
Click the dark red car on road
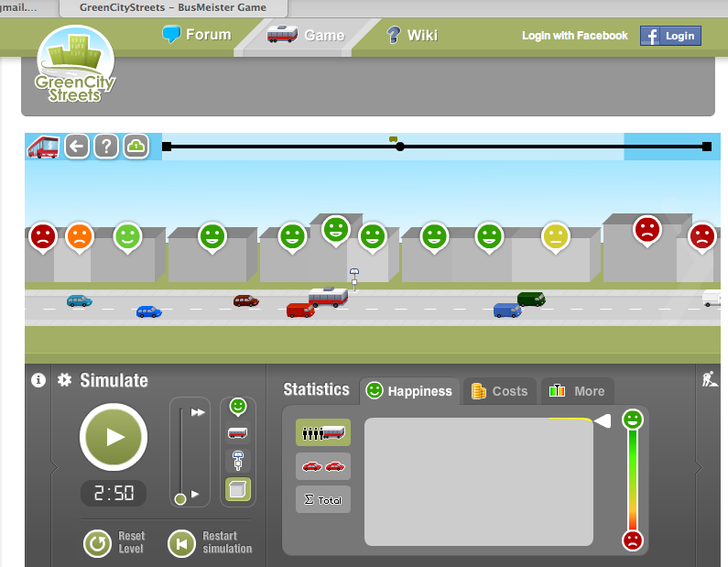click(245, 300)
